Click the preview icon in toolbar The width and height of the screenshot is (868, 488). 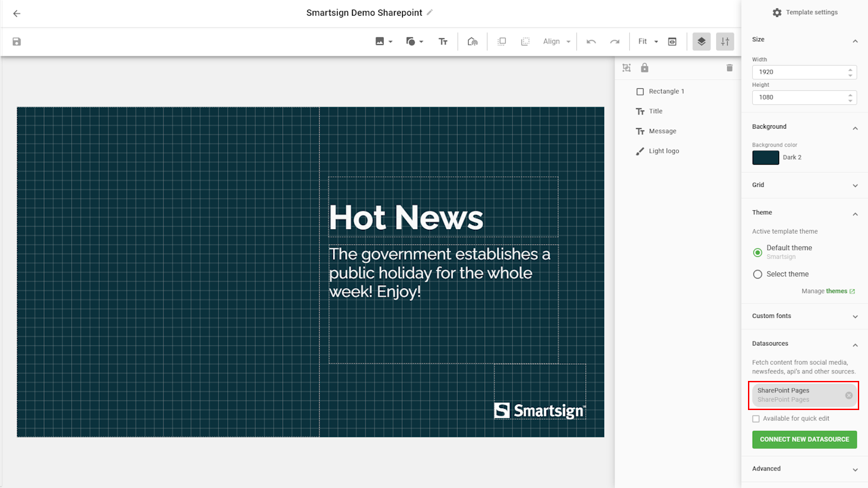672,41
